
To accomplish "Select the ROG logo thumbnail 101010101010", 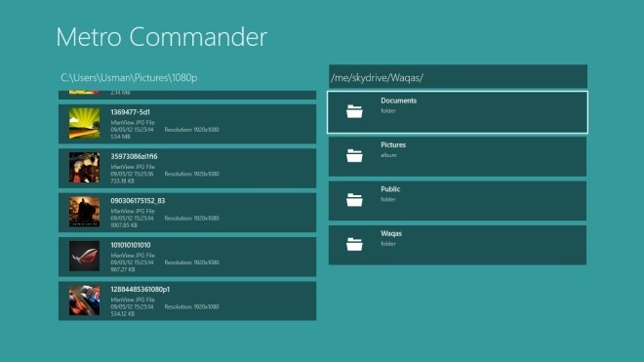I will tap(84, 256).
